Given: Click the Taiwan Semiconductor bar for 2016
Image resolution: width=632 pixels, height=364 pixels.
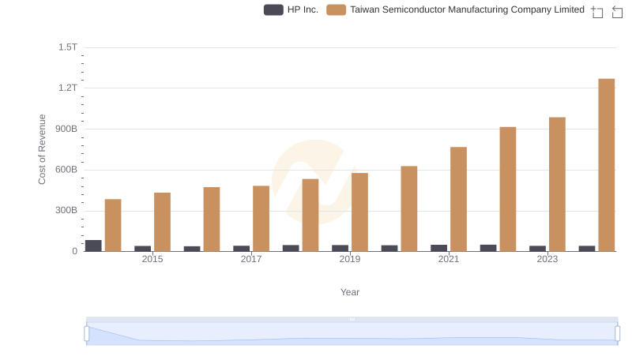Looking at the screenshot, I should point(212,219).
